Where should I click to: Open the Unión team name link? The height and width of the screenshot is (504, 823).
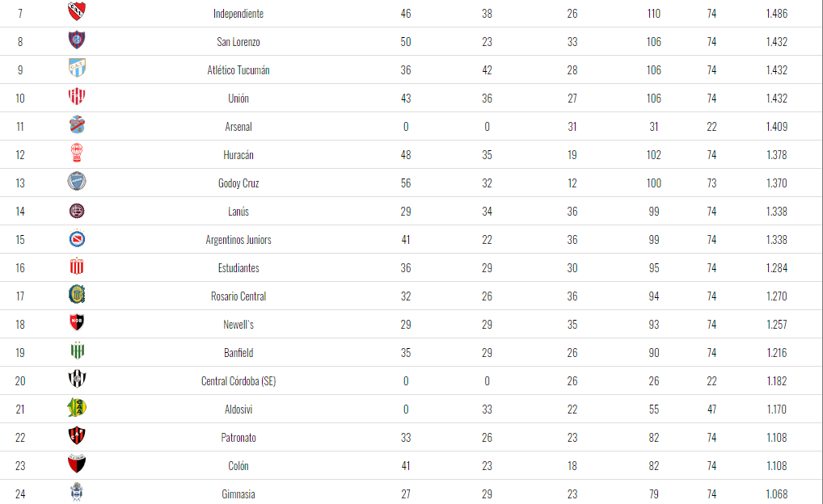[x=238, y=99]
